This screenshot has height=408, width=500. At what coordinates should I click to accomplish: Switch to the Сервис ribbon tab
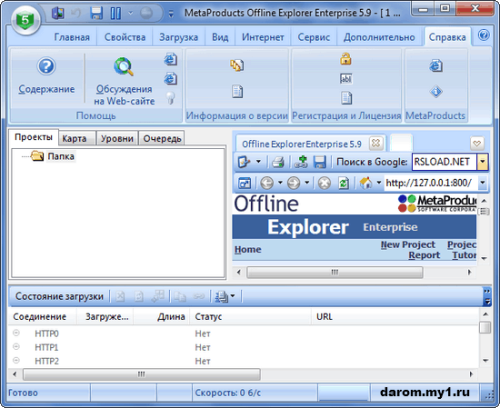coord(314,37)
